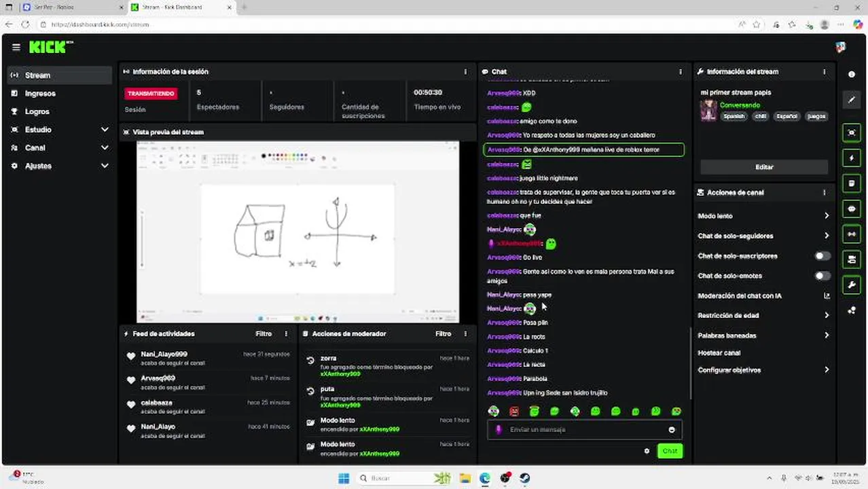
Task: Open Ingresos in the sidebar
Action: tap(60, 94)
